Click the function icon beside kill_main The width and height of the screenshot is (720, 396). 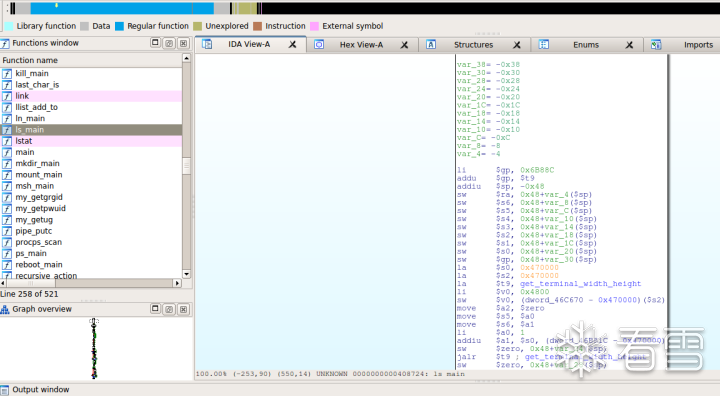click(x=7, y=74)
